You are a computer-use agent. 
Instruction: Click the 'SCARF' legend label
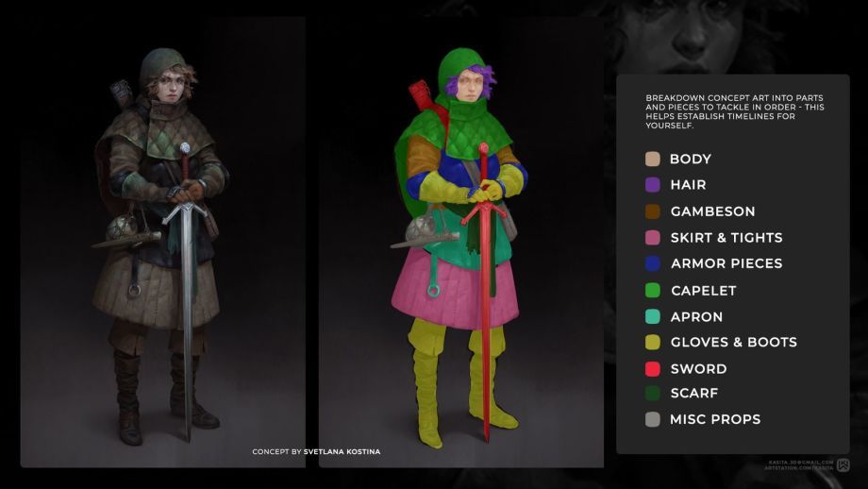click(694, 394)
